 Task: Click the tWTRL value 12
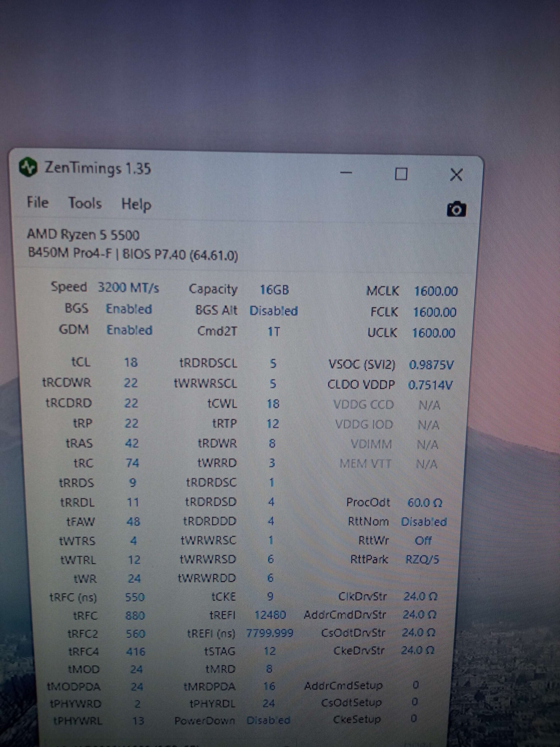pyautogui.click(x=134, y=560)
